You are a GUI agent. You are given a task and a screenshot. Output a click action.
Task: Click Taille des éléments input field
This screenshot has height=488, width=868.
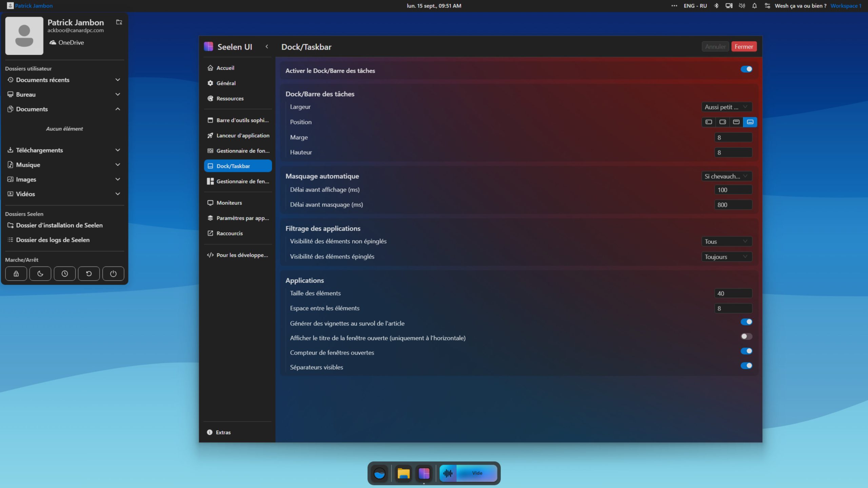coord(733,293)
